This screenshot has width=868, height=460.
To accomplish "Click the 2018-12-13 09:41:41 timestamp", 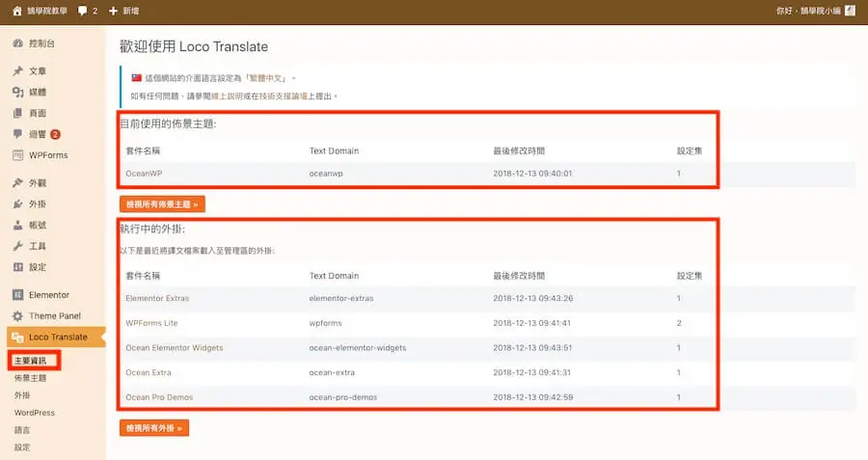I will [532, 323].
